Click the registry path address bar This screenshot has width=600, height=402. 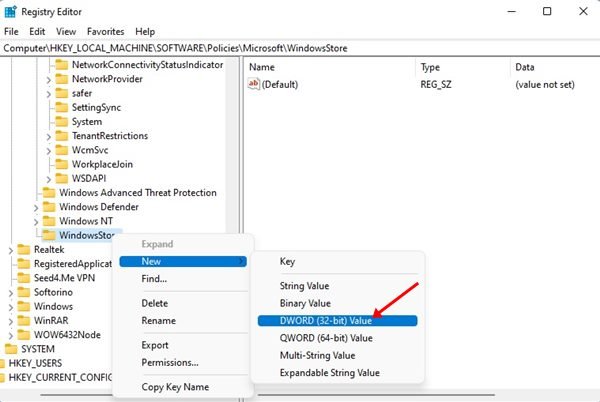point(300,48)
